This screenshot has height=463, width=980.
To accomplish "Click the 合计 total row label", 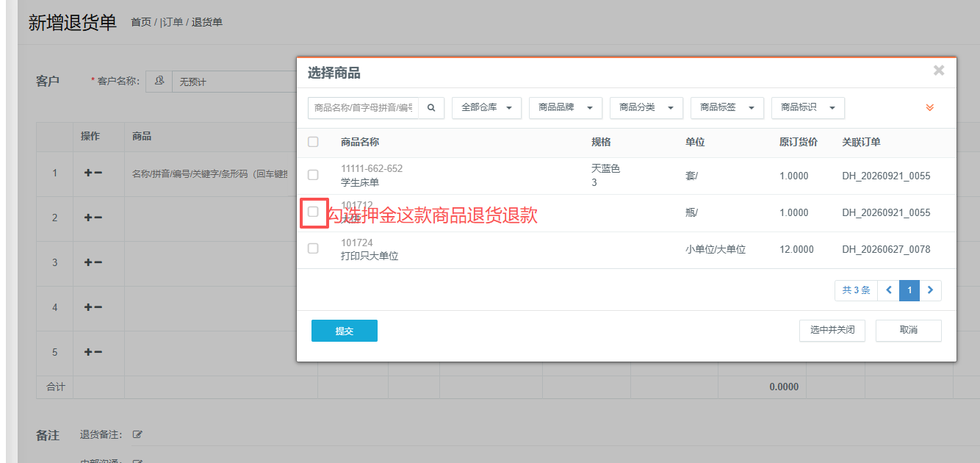I will [56, 387].
